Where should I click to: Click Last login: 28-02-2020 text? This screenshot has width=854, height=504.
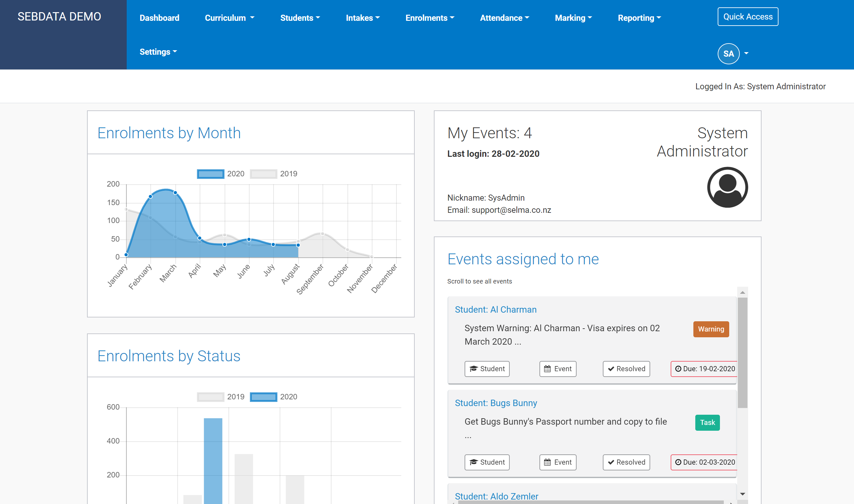coord(493,154)
